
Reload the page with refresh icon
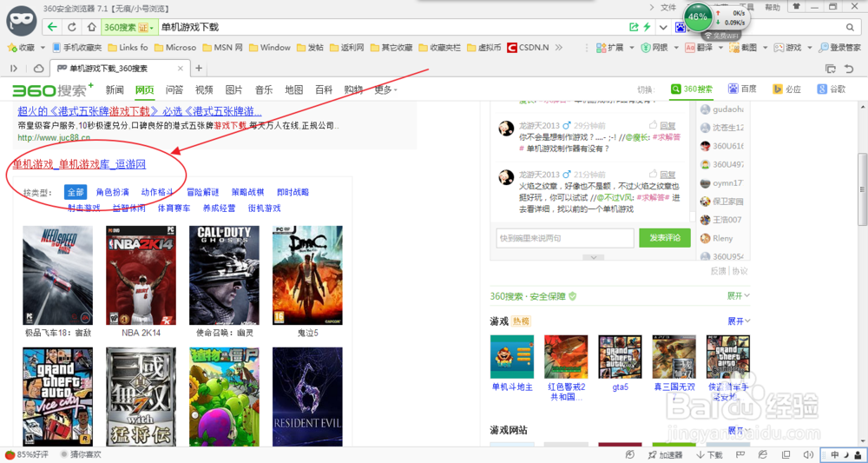[72, 27]
